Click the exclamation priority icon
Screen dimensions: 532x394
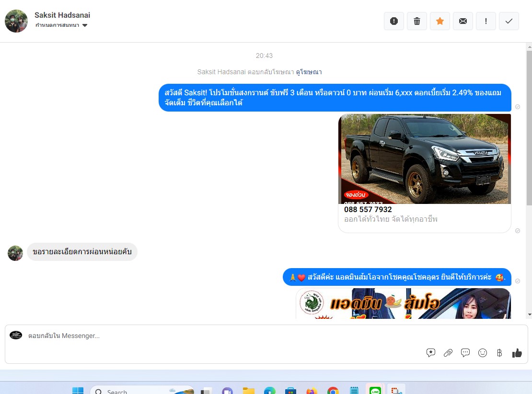486,21
